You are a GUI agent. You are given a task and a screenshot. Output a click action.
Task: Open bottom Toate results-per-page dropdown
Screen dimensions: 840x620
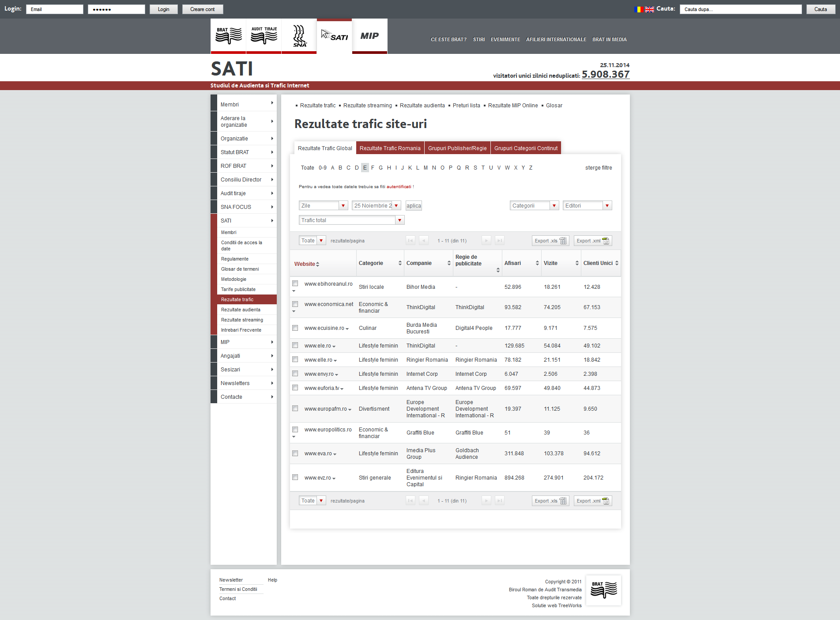(312, 501)
